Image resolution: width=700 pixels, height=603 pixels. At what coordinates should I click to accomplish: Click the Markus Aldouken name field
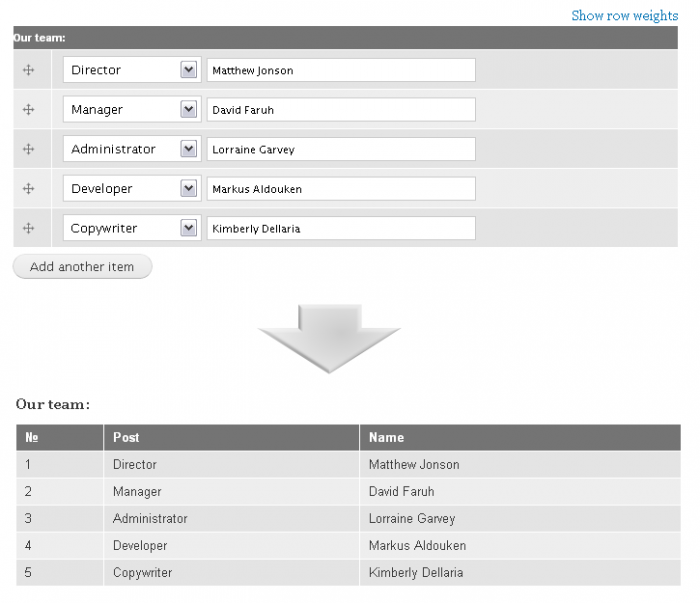tap(341, 189)
